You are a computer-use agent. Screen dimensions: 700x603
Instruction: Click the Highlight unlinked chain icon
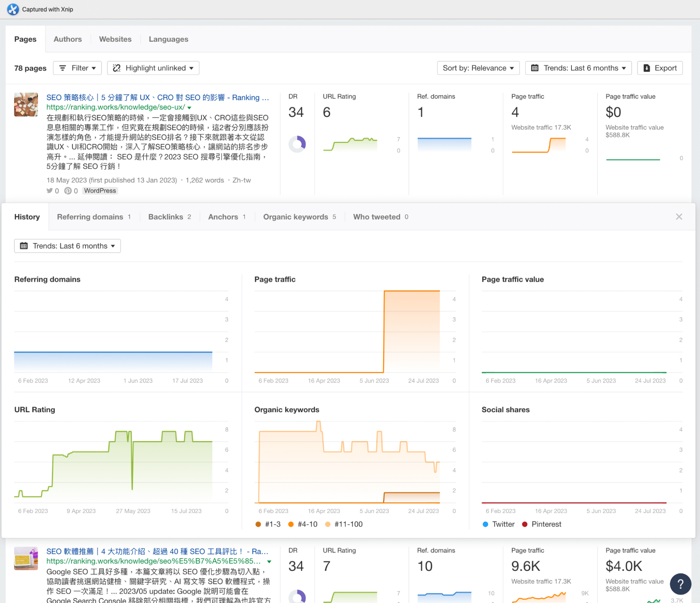click(117, 68)
